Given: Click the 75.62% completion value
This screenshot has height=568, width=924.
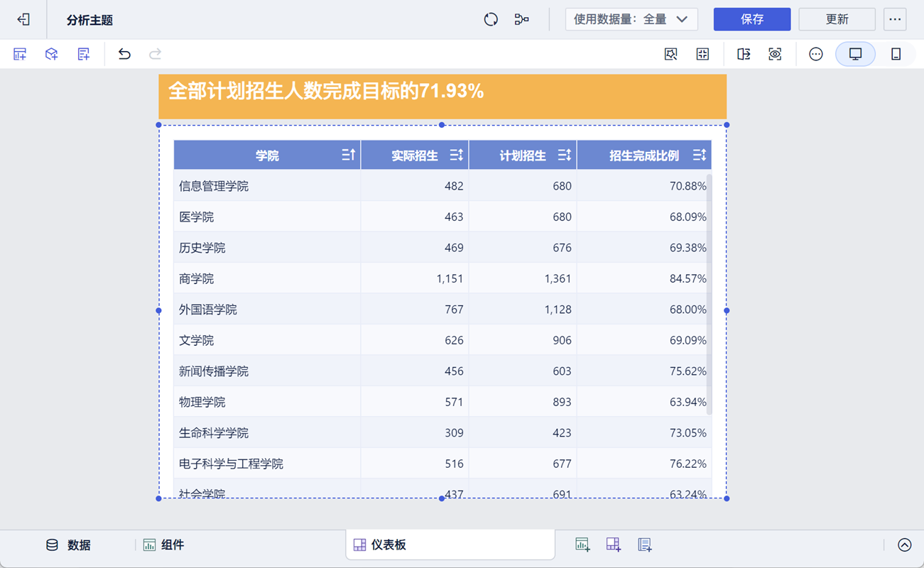Looking at the screenshot, I should (x=687, y=371).
